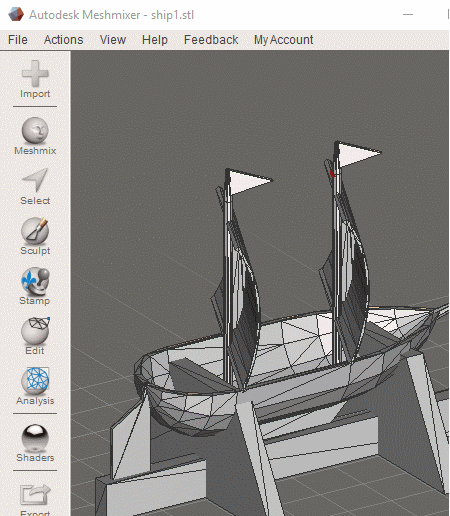The width and height of the screenshot is (450, 516).
Task: Open the Sculpt brush tools
Action: (35, 236)
